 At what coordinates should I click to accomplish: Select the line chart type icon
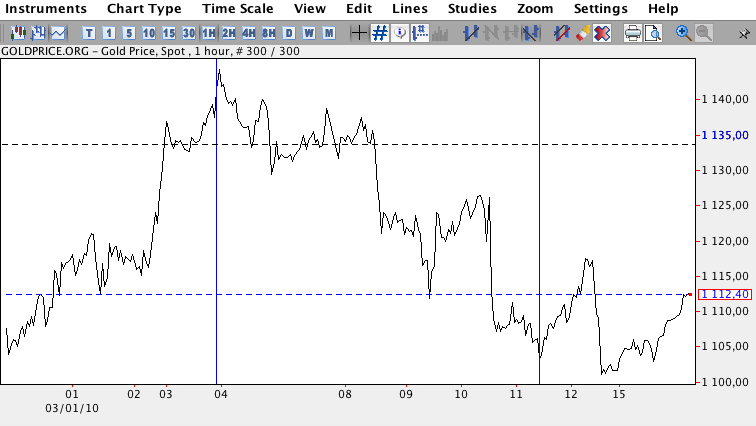(58, 33)
